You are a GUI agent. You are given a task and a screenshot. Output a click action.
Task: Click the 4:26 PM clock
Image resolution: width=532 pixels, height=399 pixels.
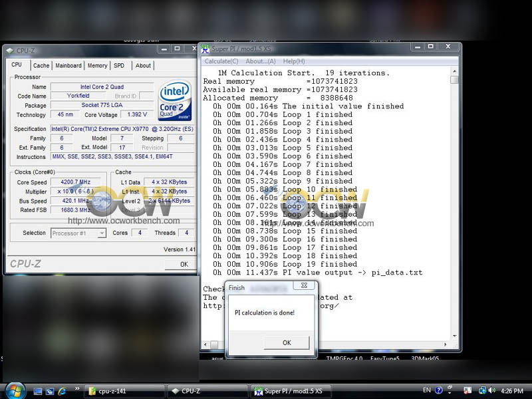tap(511, 391)
